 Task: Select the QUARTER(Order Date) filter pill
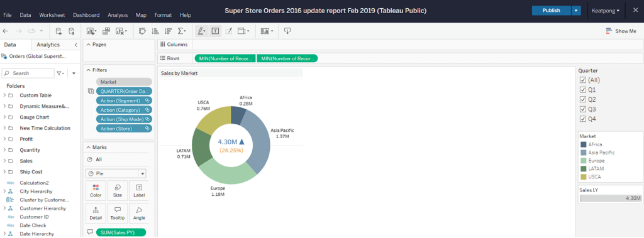coord(124,91)
